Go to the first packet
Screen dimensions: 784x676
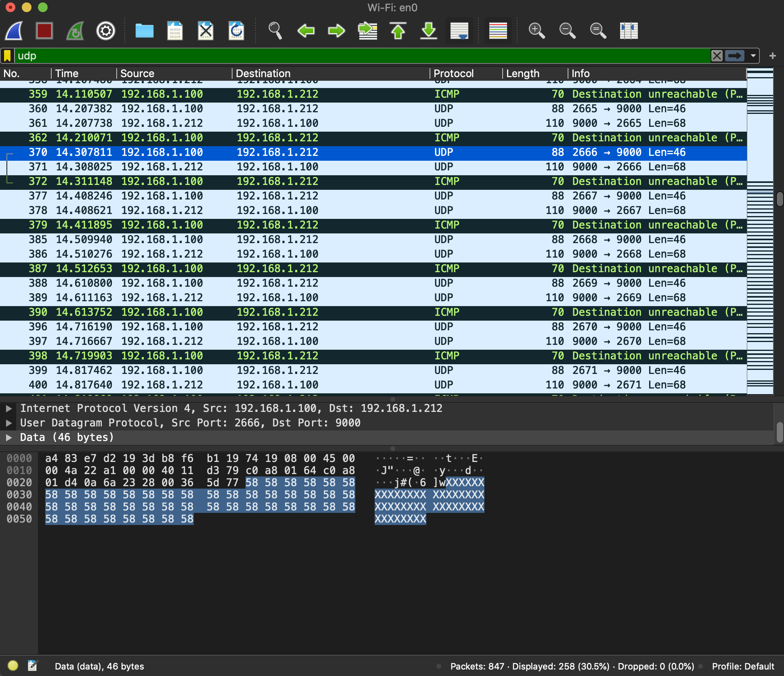tap(398, 31)
